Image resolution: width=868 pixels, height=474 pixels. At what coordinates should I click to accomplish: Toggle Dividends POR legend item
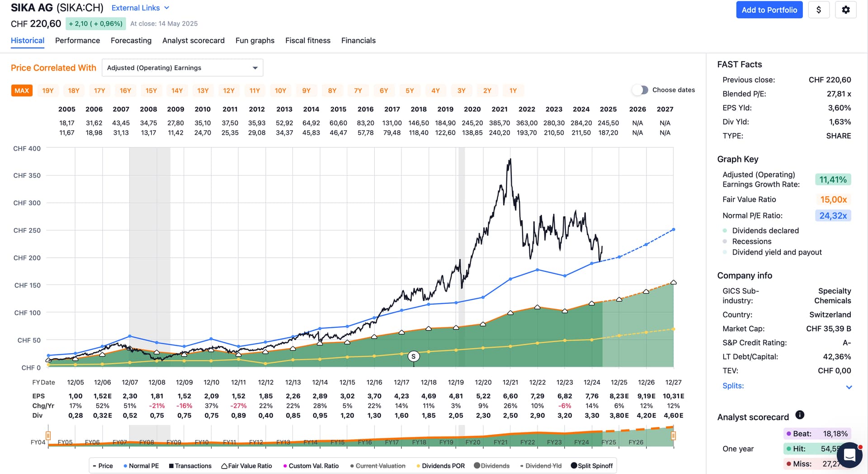coord(440,466)
